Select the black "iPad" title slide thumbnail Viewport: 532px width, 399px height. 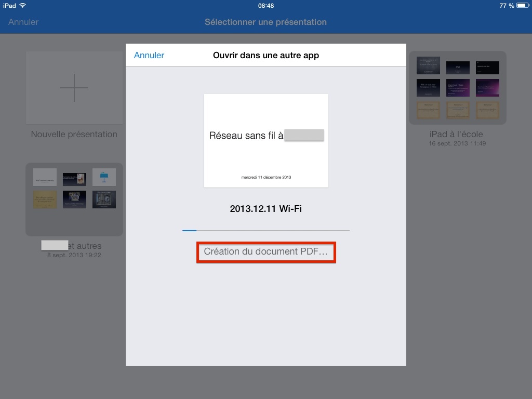pyautogui.click(x=458, y=68)
